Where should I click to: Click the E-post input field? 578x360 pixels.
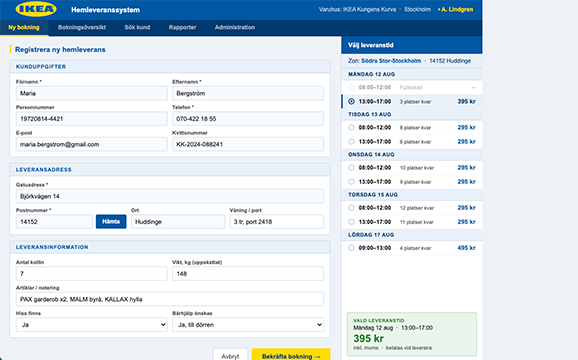pos(91,144)
